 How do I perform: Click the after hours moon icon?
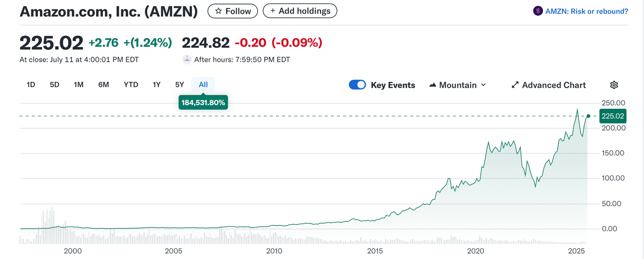pos(187,59)
